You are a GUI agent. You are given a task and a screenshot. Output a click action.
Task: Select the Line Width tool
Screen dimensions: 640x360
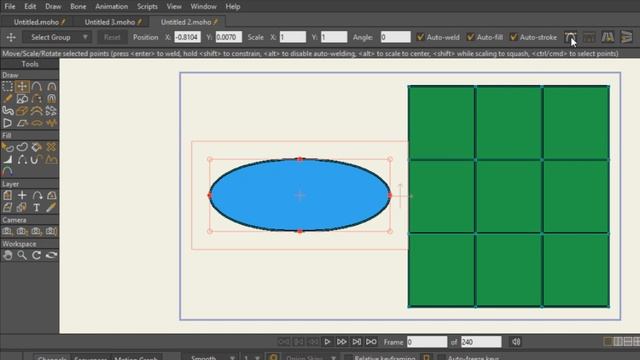tap(7, 159)
